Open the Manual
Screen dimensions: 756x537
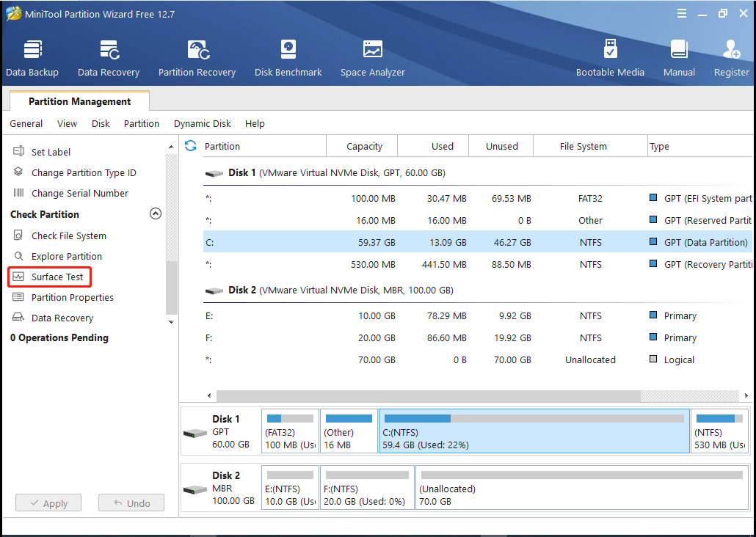click(679, 59)
